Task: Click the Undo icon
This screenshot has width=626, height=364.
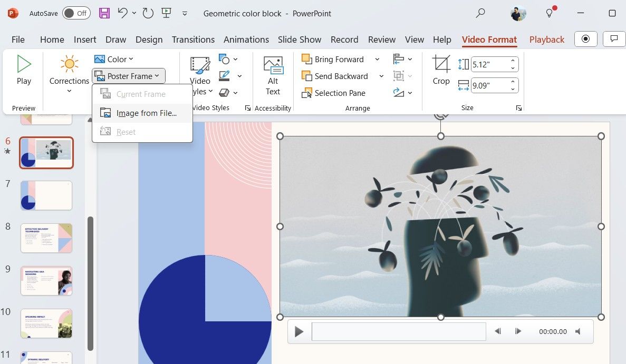Action: click(123, 13)
